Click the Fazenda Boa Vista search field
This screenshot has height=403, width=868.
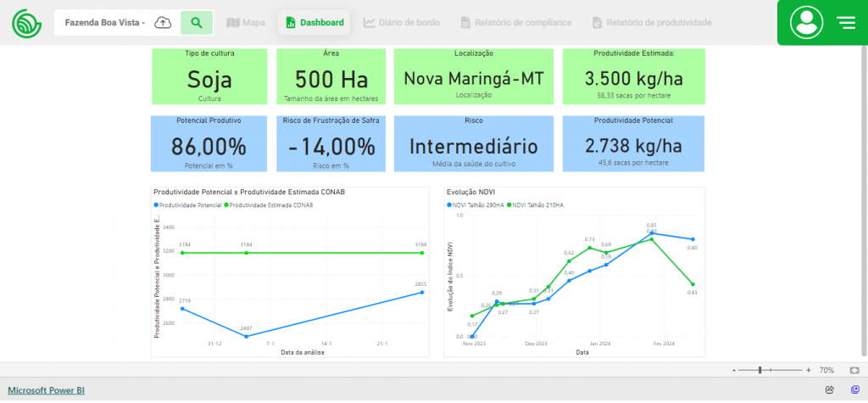(x=105, y=23)
